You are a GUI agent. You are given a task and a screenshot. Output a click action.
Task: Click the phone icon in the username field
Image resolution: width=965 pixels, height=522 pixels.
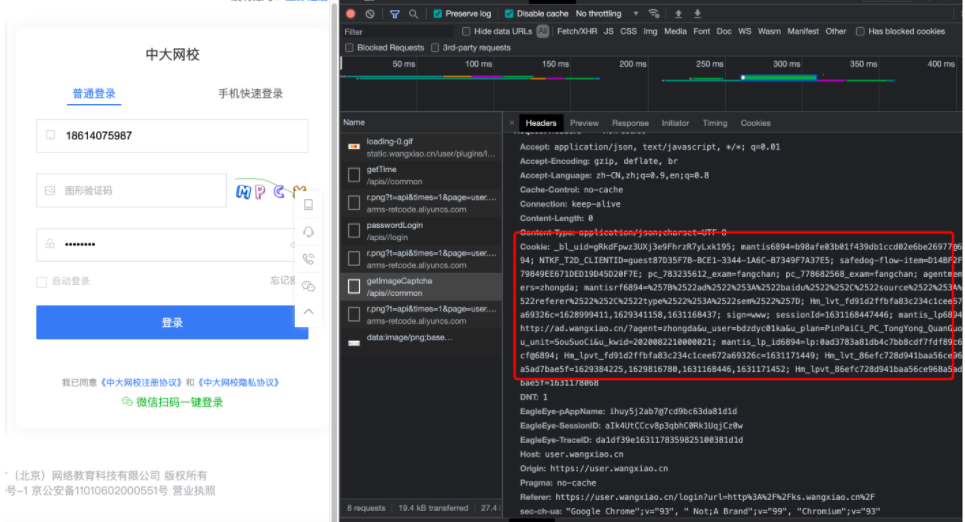[50, 135]
